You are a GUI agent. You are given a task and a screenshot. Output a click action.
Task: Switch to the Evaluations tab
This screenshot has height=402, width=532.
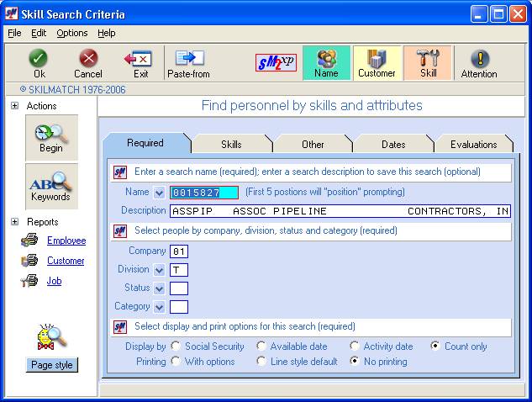pos(474,145)
